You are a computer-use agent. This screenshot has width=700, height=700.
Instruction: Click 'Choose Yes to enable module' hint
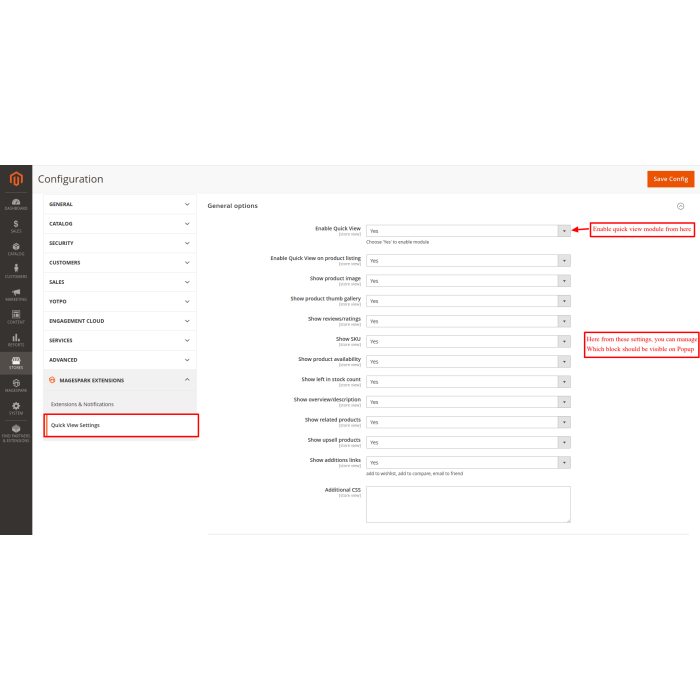397,242
